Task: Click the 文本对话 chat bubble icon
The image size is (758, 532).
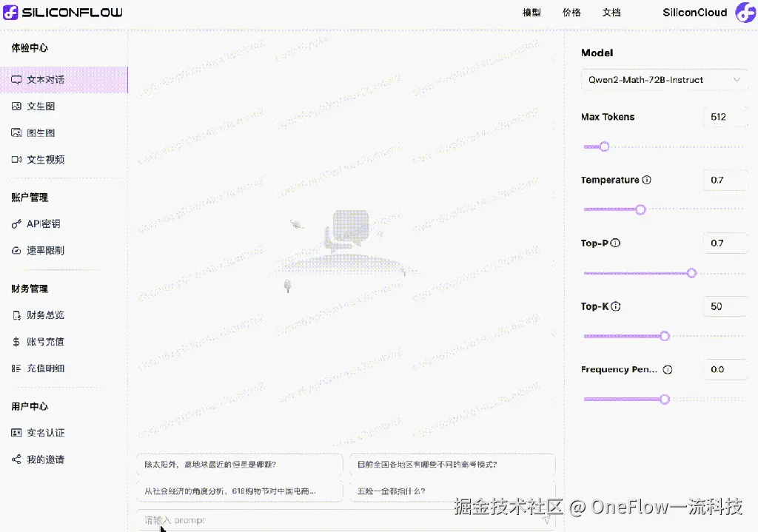Action: 16,80
